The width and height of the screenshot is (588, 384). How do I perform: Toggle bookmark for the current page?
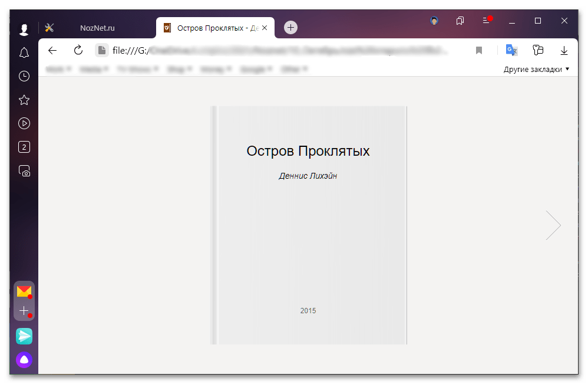pos(479,51)
